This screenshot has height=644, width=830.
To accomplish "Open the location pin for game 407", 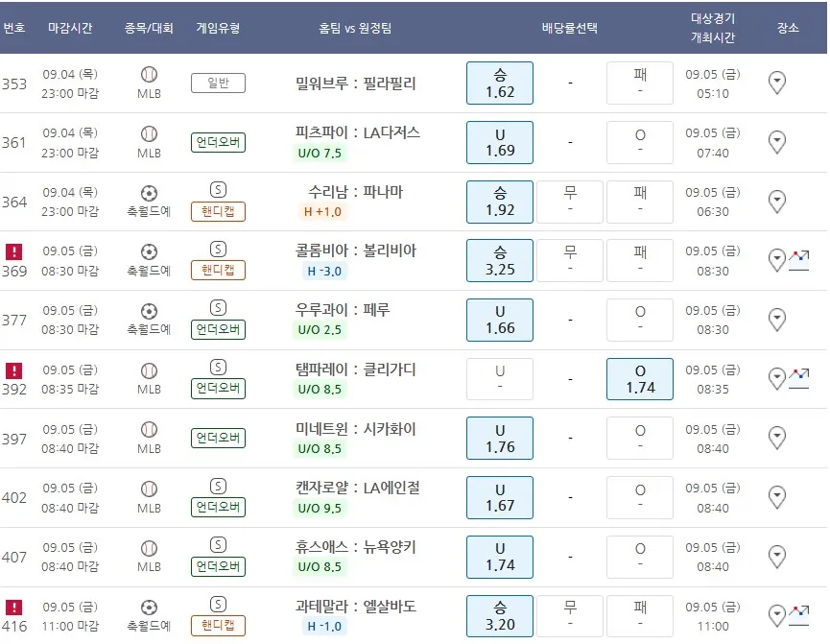I will point(777,556).
